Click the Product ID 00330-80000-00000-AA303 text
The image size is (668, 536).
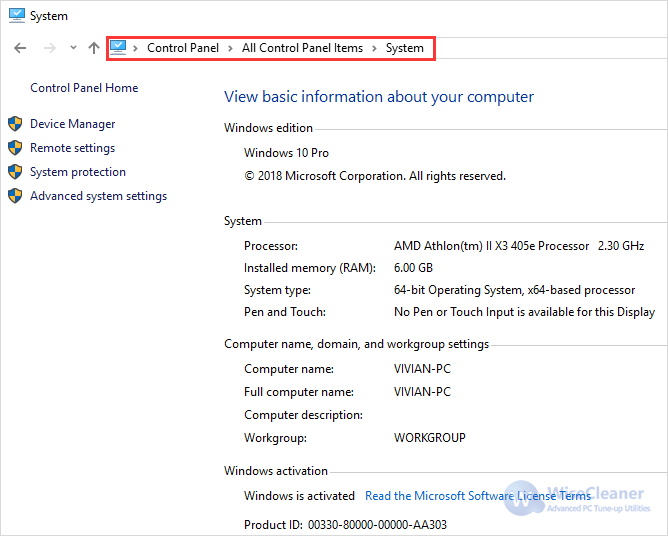click(x=346, y=524)
